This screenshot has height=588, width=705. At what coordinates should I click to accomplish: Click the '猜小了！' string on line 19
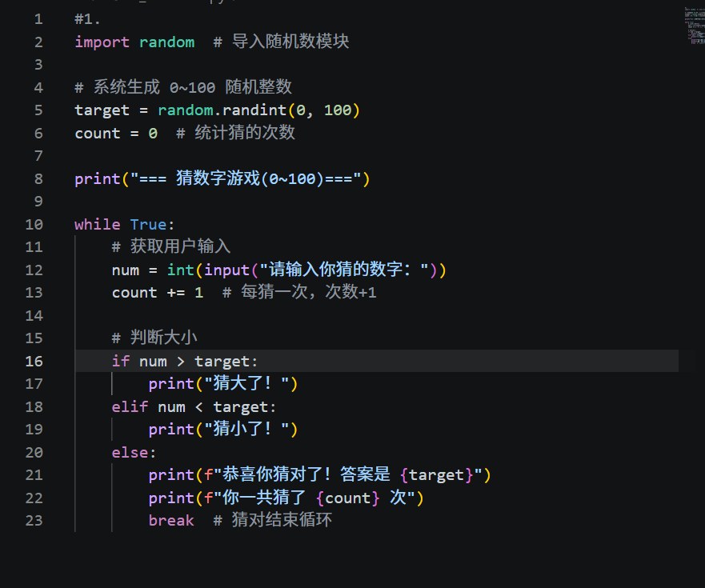coord(246,429)
